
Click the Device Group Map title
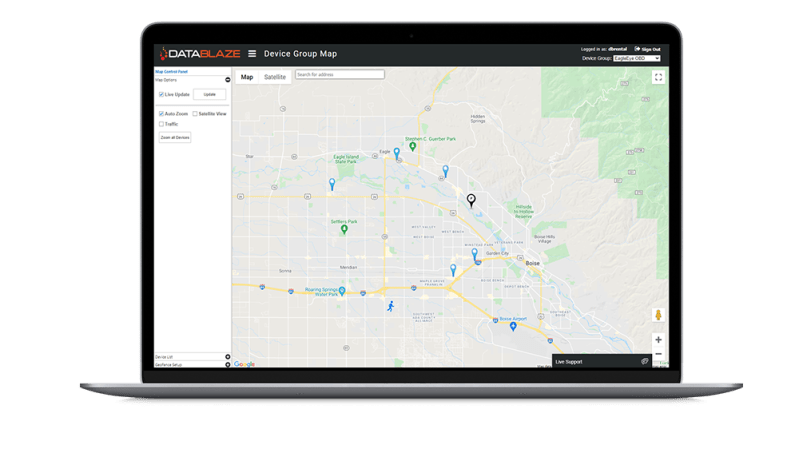click(x=301, y=54)
